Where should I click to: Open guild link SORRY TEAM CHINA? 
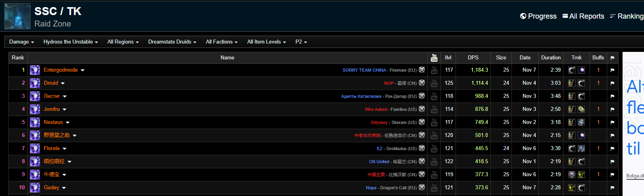click(x=364, y=70)
